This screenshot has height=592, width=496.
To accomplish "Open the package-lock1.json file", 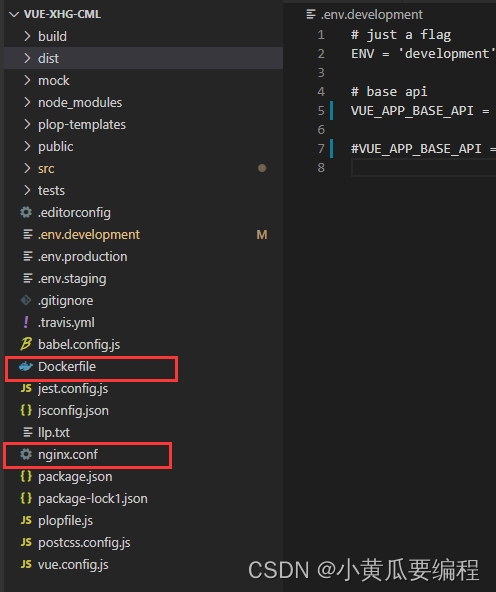I will 93,498.
